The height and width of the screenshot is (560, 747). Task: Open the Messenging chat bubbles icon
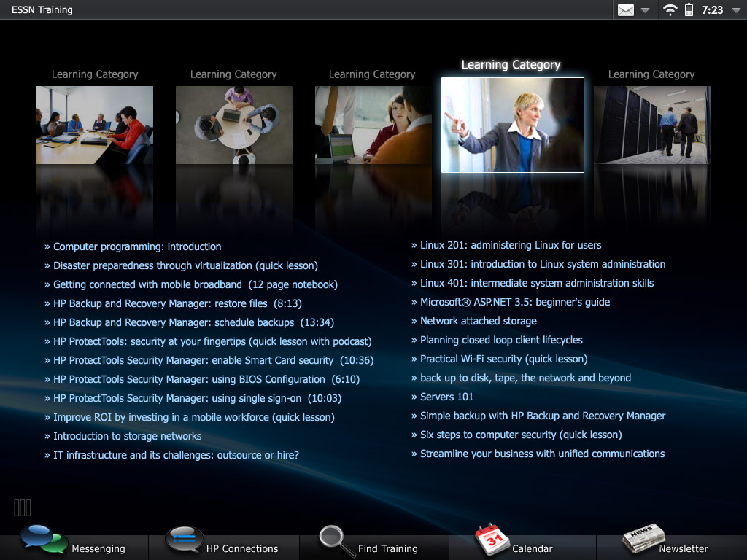click(44, 540)
